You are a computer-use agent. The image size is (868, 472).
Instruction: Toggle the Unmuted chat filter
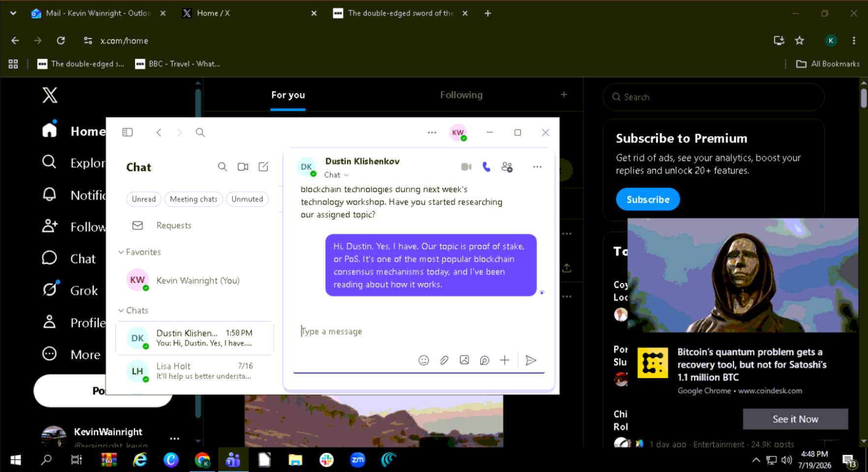247,199
